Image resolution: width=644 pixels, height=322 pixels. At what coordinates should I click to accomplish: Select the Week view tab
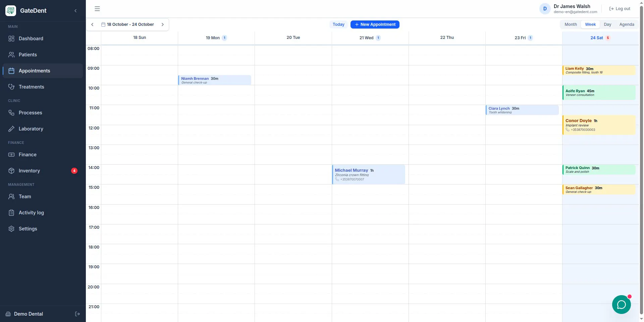coord(590,24)
